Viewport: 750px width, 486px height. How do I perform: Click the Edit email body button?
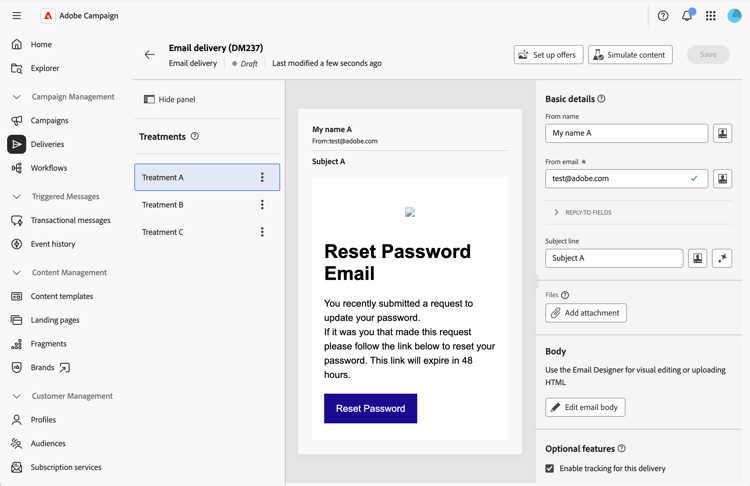[x=585, y=407]
